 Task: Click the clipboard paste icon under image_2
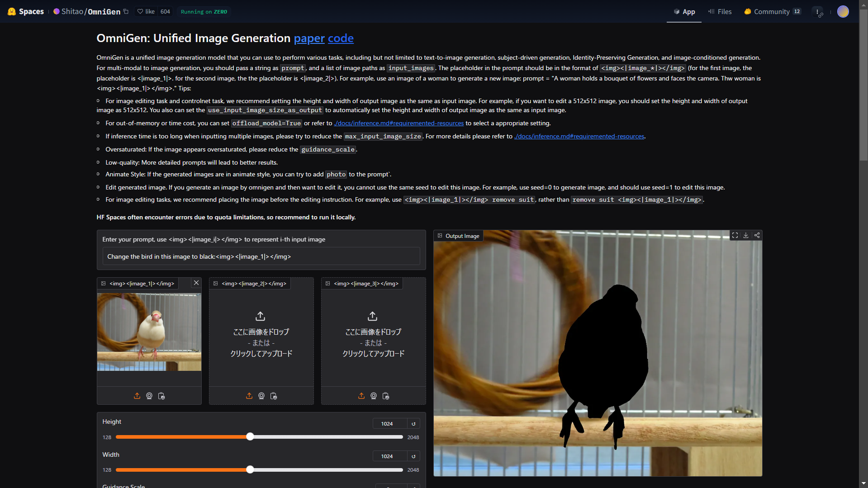(x=274, y=396)
